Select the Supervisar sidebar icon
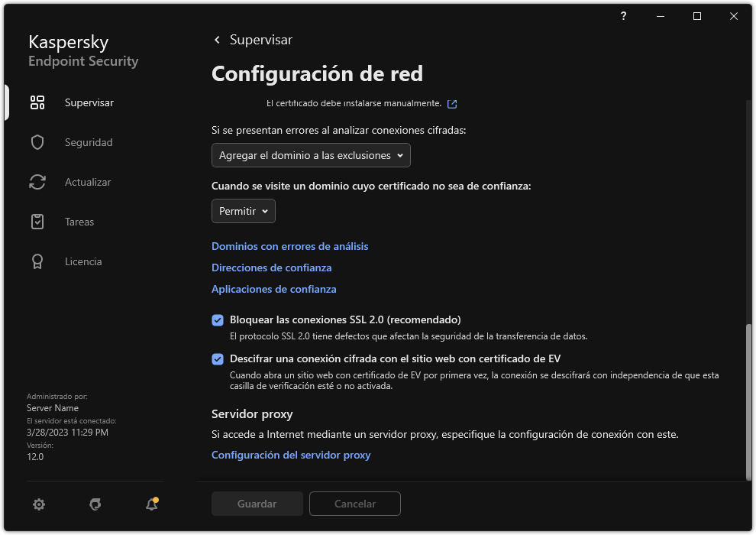 point(37,102)
